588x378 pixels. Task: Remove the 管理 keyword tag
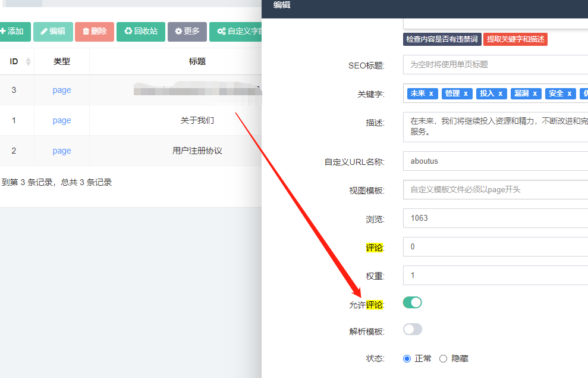(466, 94)
